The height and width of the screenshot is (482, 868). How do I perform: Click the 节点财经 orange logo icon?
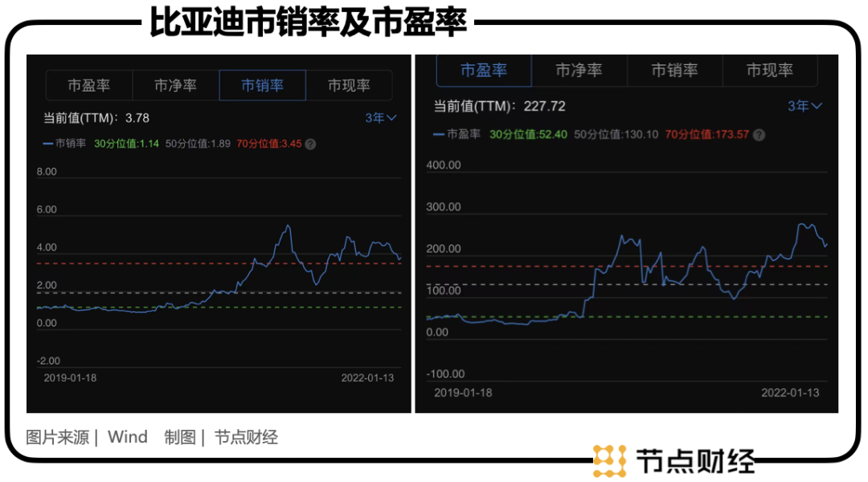click(x=609, y=460)
